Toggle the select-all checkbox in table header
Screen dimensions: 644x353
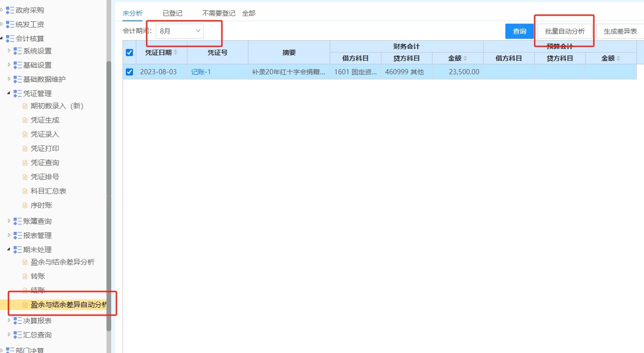pos(129,53)
